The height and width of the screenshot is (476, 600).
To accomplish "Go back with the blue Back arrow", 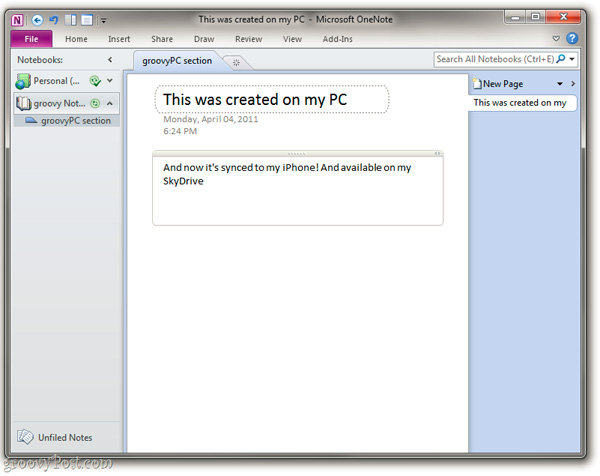I will click(37, 20).
